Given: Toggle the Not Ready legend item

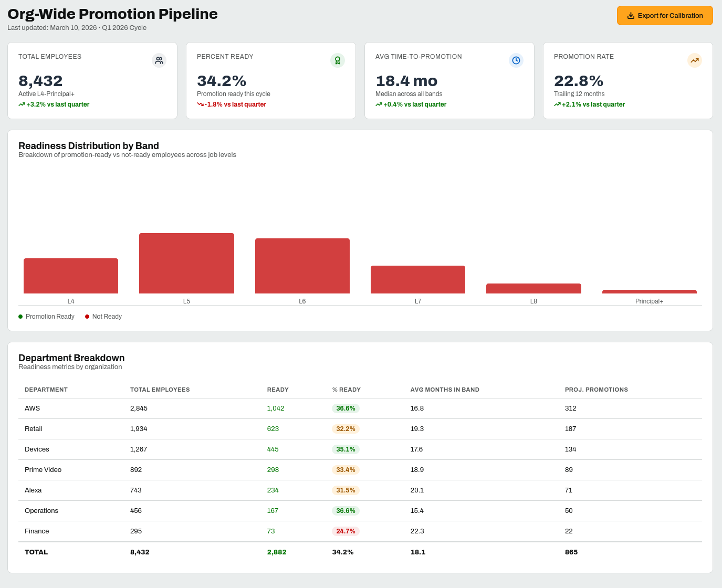Looking at the screenshot, I should point(103,317).
